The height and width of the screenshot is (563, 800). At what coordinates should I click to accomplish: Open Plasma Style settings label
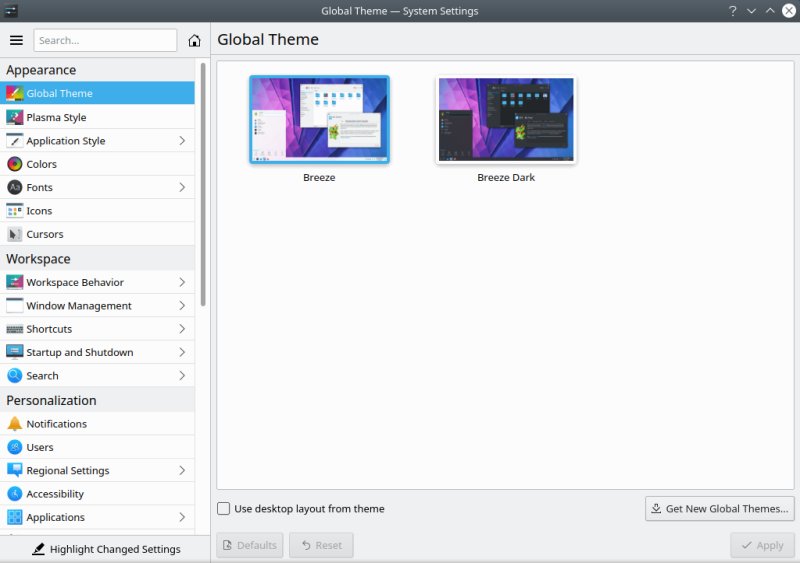pos(56,117)
